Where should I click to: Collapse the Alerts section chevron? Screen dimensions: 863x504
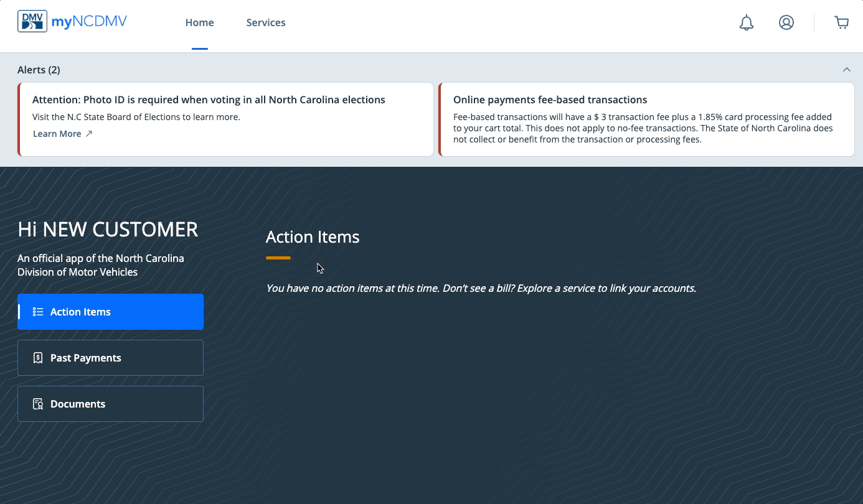[x=846, y=70]
